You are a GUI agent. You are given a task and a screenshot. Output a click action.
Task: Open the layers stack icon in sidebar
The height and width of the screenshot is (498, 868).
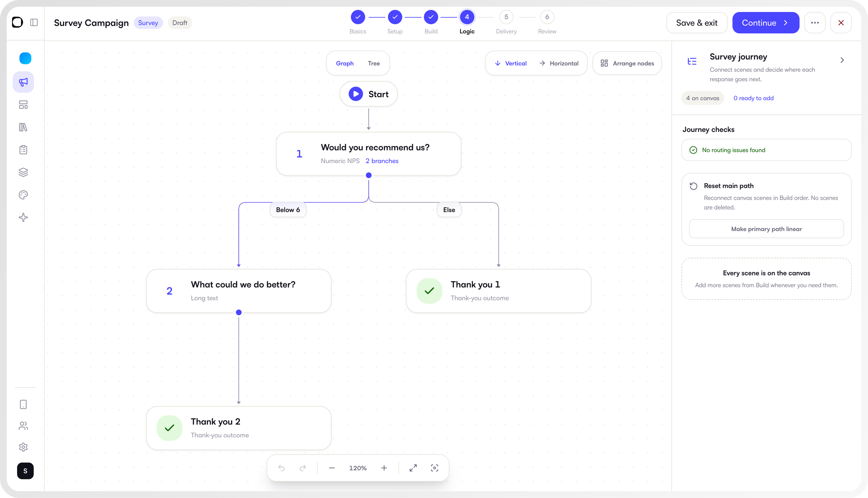[23, 172]
